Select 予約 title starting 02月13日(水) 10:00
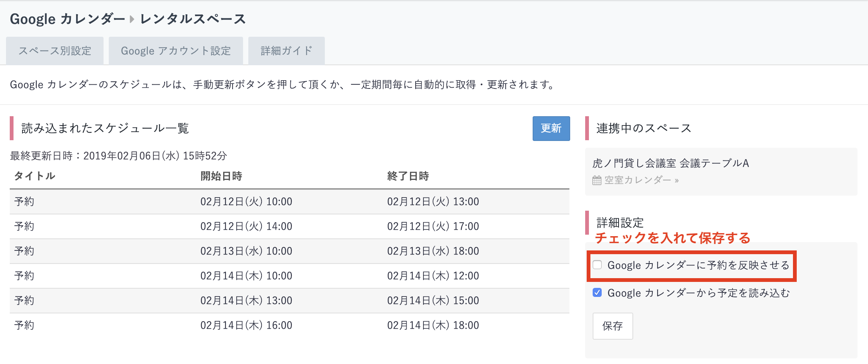The image size is (868, 364). tap(24, 251)
